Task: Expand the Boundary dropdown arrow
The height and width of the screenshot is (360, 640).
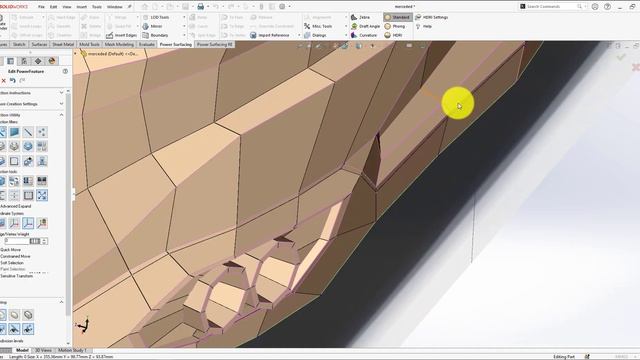Action: 184,35
